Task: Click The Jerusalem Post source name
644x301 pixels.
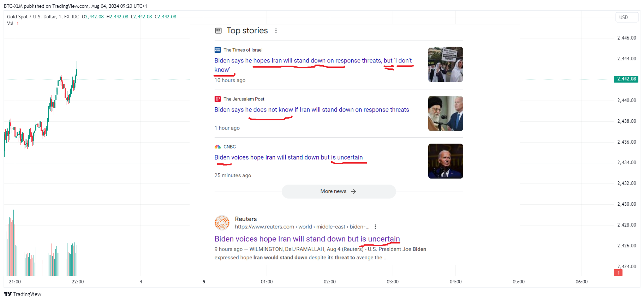Action: [x=244, y=99]
